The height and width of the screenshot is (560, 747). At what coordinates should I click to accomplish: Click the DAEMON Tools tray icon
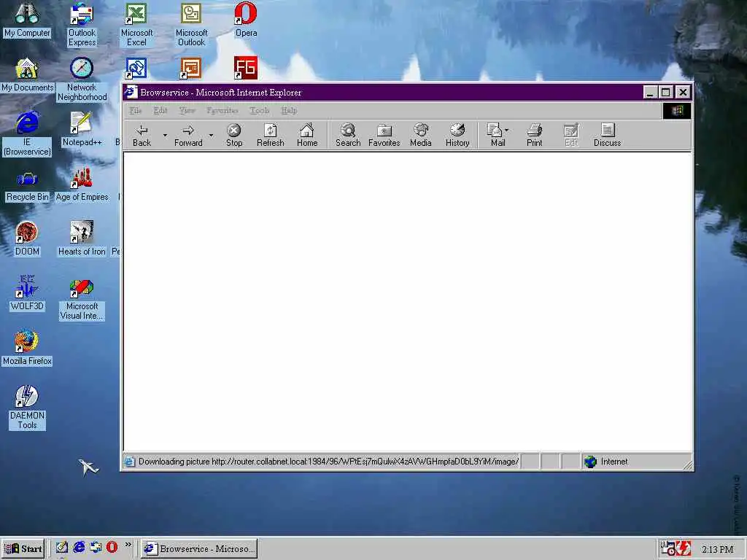click(x=684, y=548)
